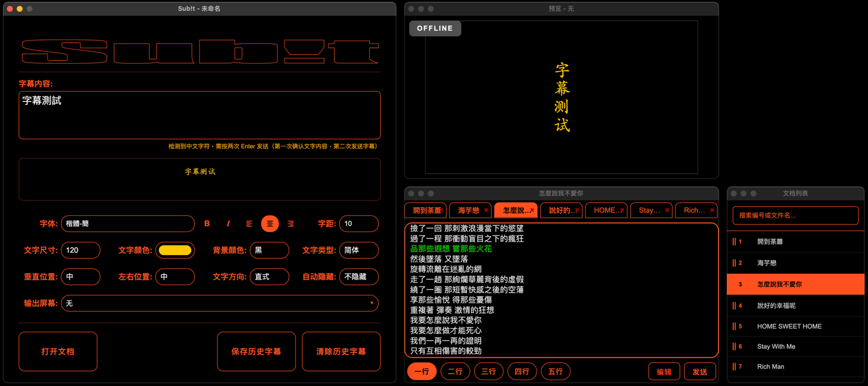Click the handle icon beside 海芋戀 in document list
Image resolution: width=868 pixels, height=386 pixels.
[x=734, y=263]
